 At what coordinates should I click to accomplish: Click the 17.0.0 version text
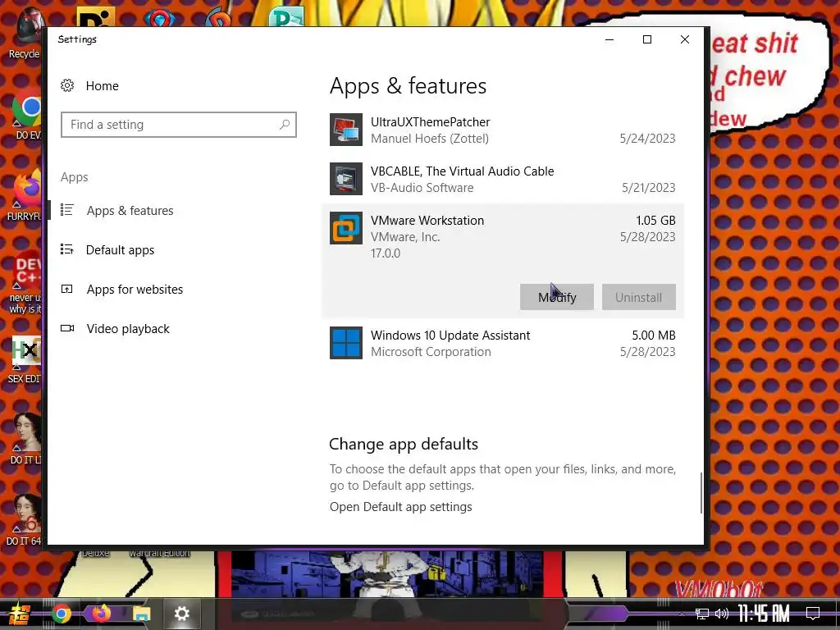(x=386, y=253)
